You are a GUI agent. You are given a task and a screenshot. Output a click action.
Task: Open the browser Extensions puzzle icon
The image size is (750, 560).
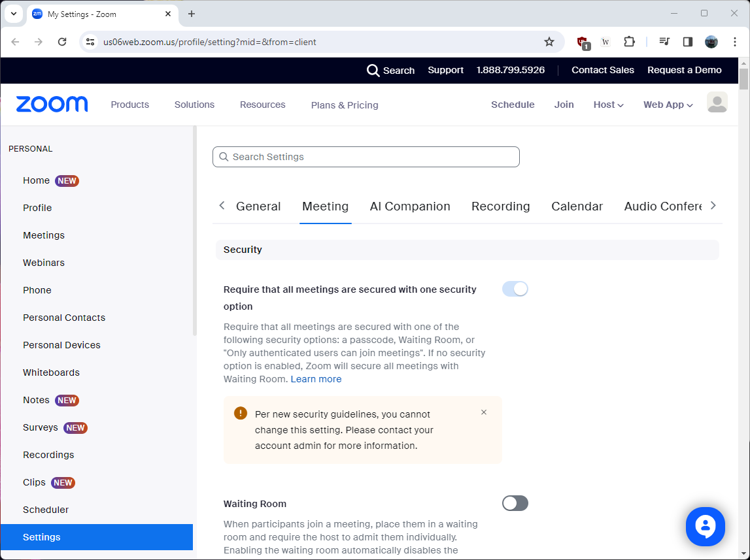coord(629,42)
